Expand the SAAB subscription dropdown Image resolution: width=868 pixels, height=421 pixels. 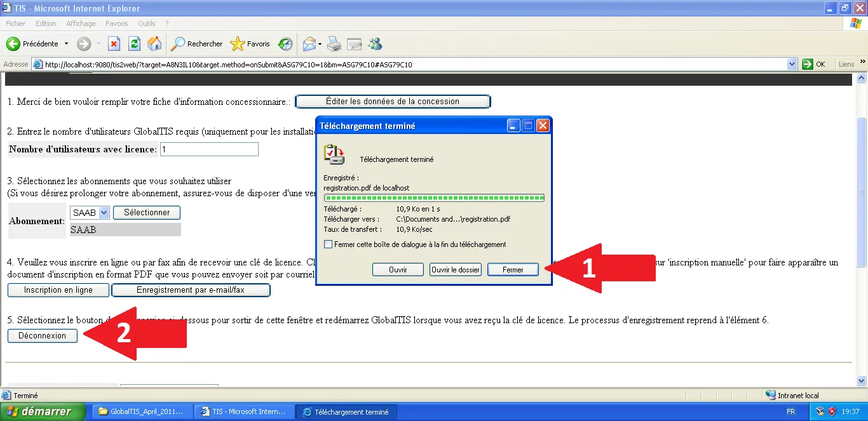[104, 213]
